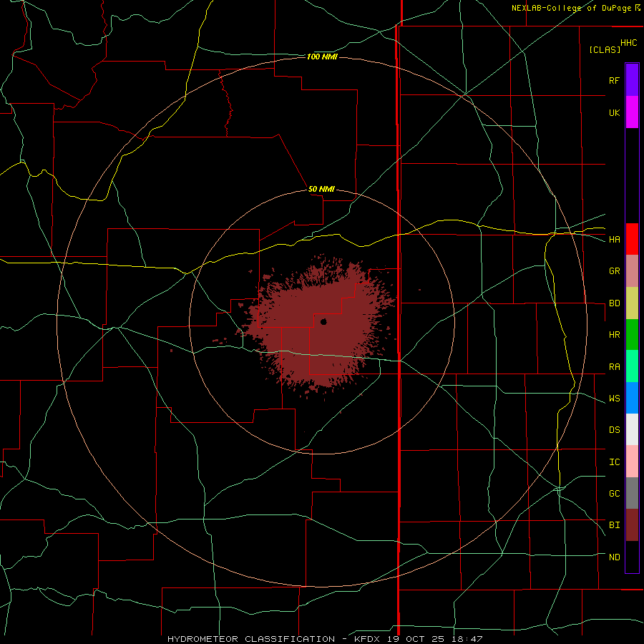Click the UK legend label
644x644 pixels.
click(614, 112)
